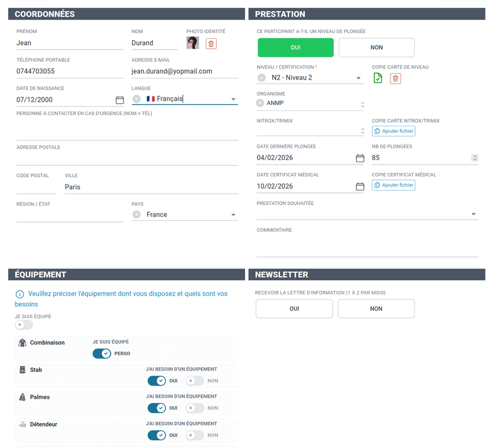Viewport: 489px width, 448px height.
Task: Set Stab équipement need to NON
Action: [194, 381]
